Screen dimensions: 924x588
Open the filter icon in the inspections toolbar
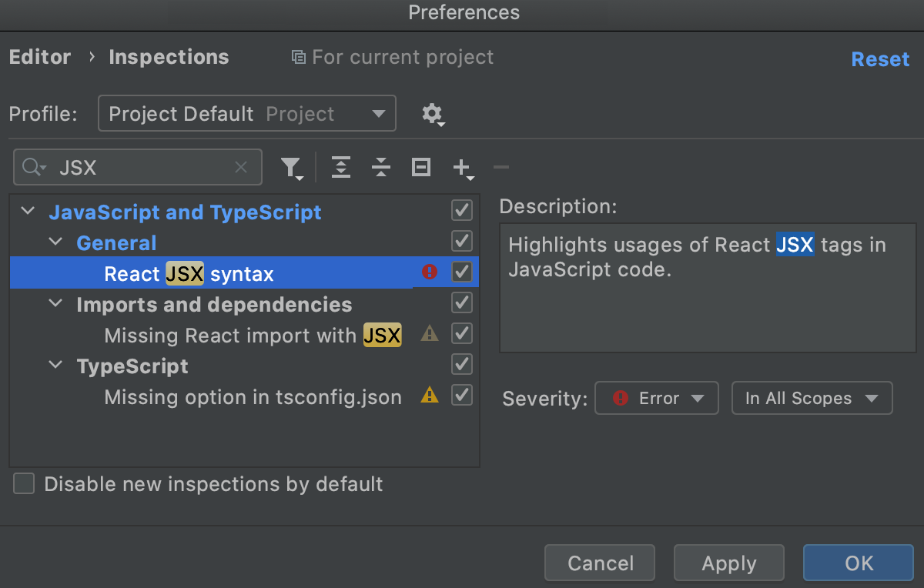[x=291, y=167]
